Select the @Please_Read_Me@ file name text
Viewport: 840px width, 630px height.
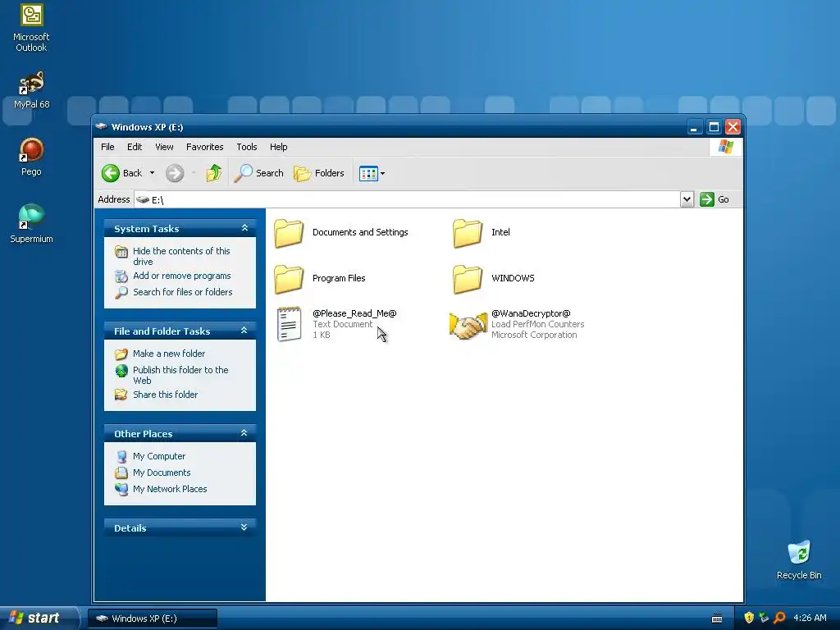[354, 313]
